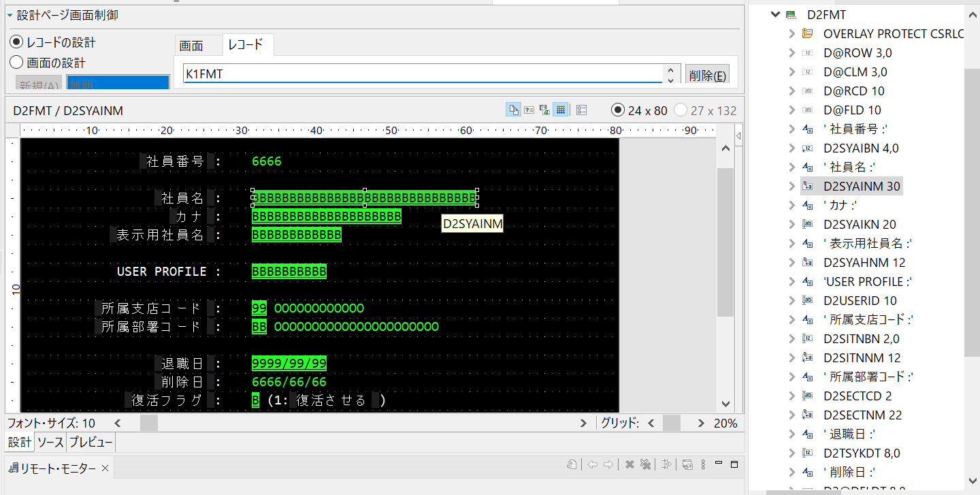Step up the record selector spinner
The image size is (980, 495).
(x=670, y=69)
